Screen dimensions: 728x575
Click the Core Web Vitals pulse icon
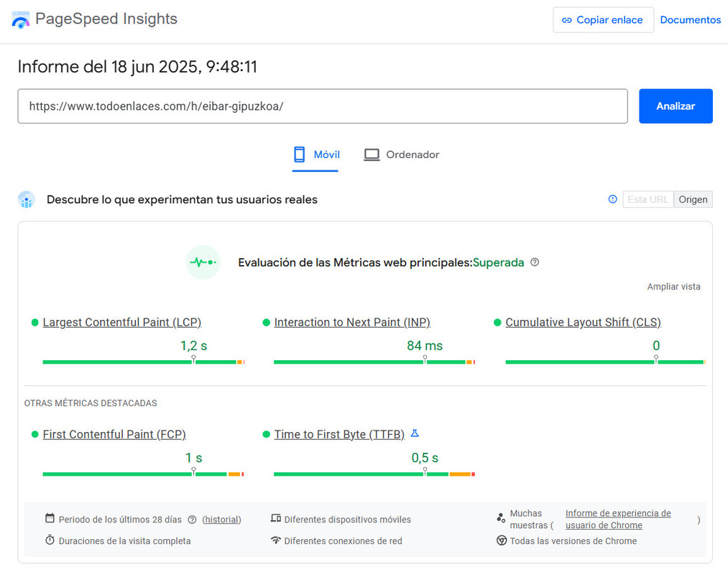tap(203, 262)
